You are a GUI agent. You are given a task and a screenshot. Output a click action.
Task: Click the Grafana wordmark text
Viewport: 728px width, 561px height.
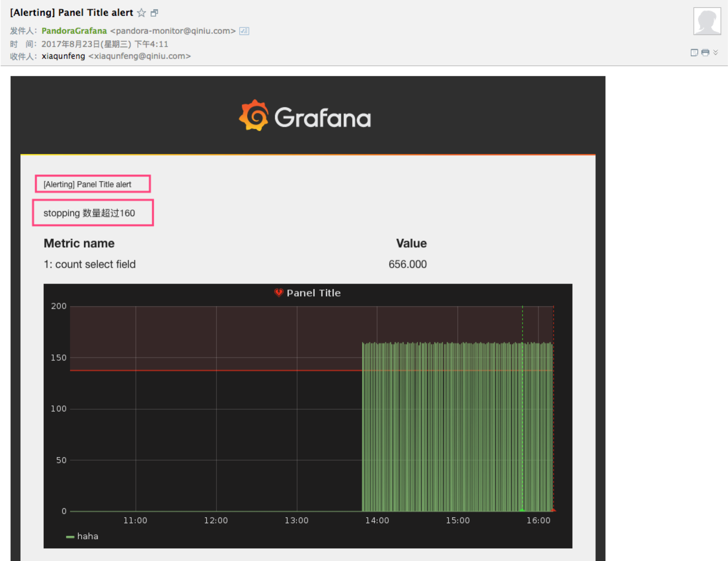pos(322,117)
